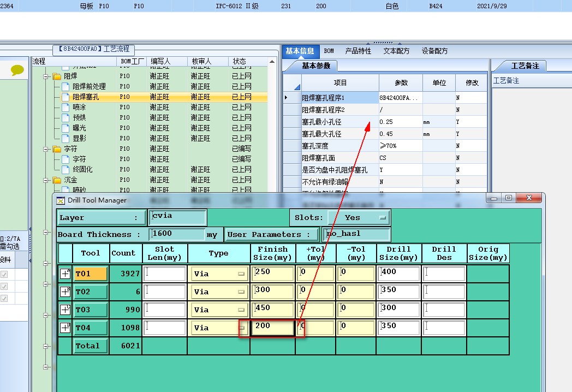This screenshot has width=572, height=392.
Task: Click the T03 Drill Size 300 field
Action: [398, 310]
